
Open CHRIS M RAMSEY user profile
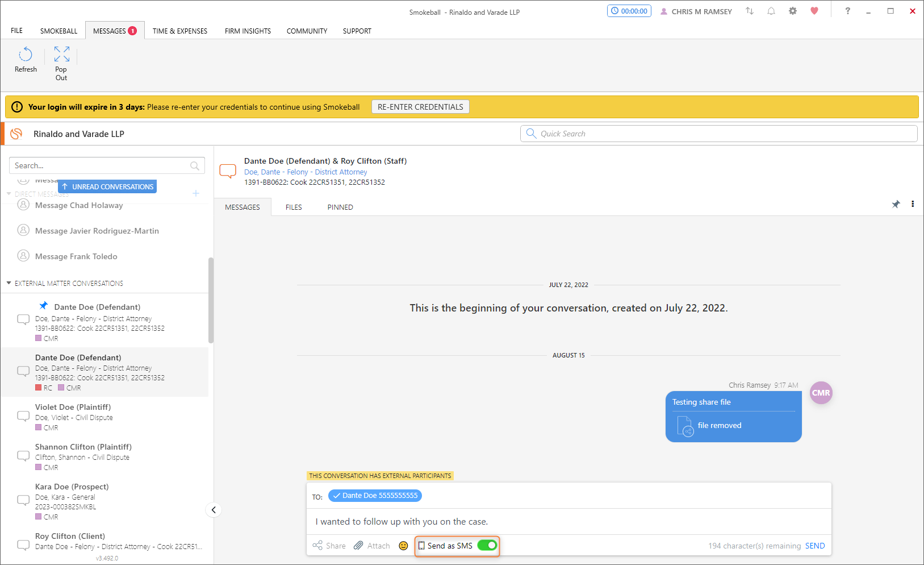(x=696, y=11)
